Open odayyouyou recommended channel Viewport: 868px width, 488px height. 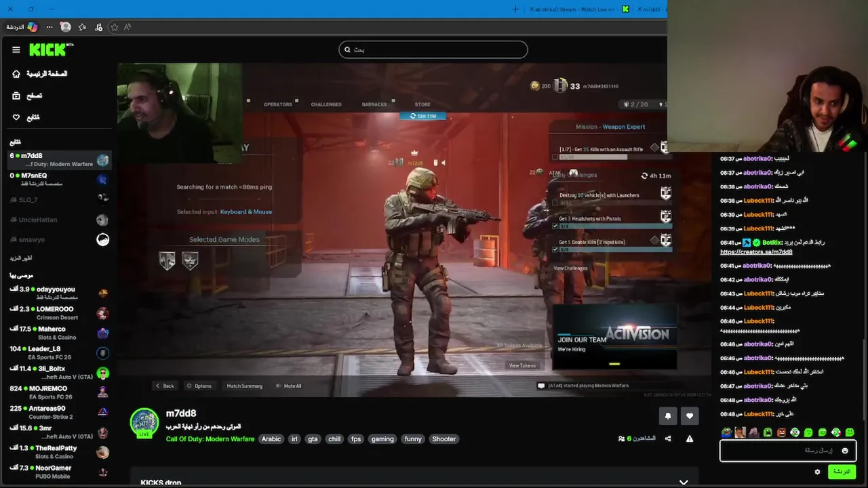coord(59,293)
